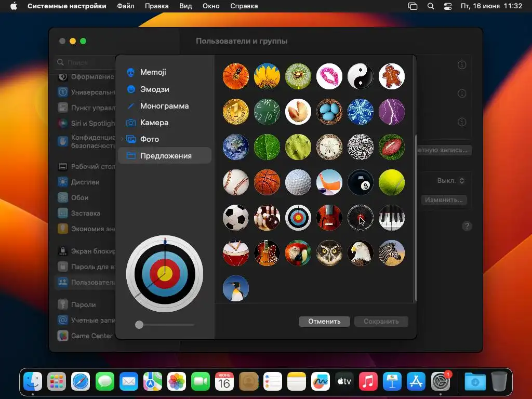The height and width of the screenshot is (399, 532).
Task: Click the avatar grid vertical scrollbar
Action: click(x=415, y=217)
